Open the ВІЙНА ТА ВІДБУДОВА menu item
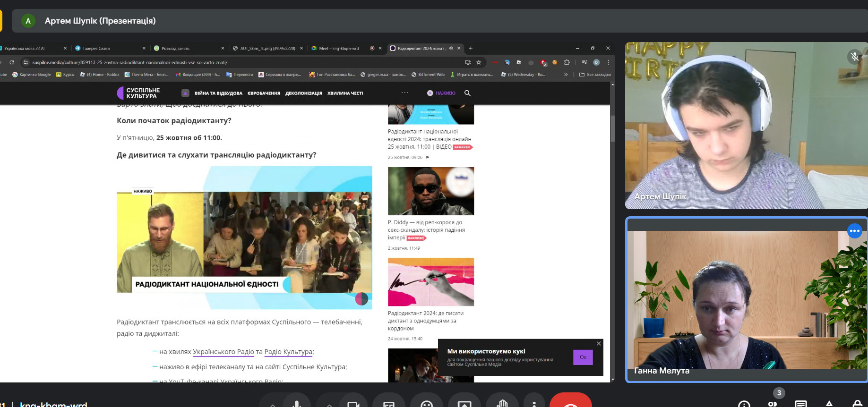The image size is (868, 407). 218,93
